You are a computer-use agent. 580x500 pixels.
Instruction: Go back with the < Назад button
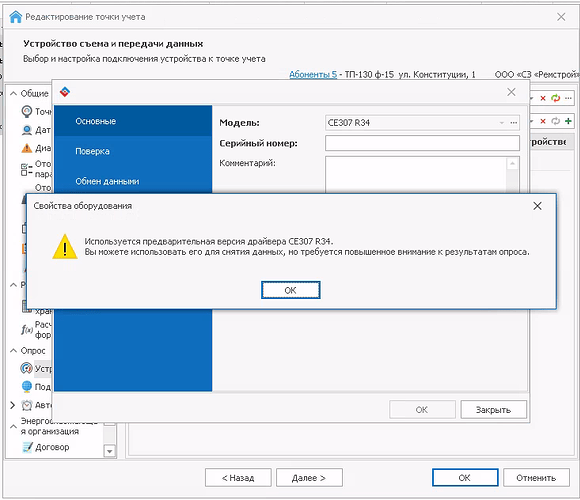pos(238,478)
